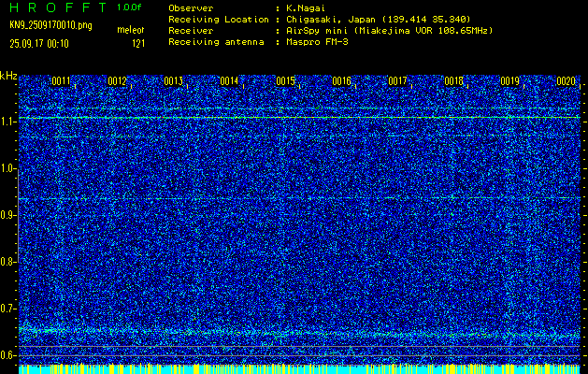Click the Receiving antenna field label
588x374 pixels.
216,42
